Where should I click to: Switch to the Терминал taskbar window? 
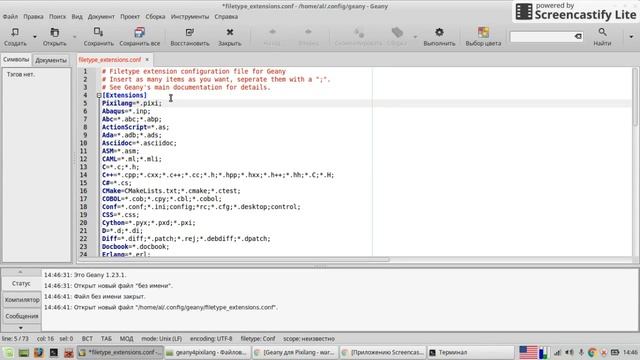click(470, 352)
